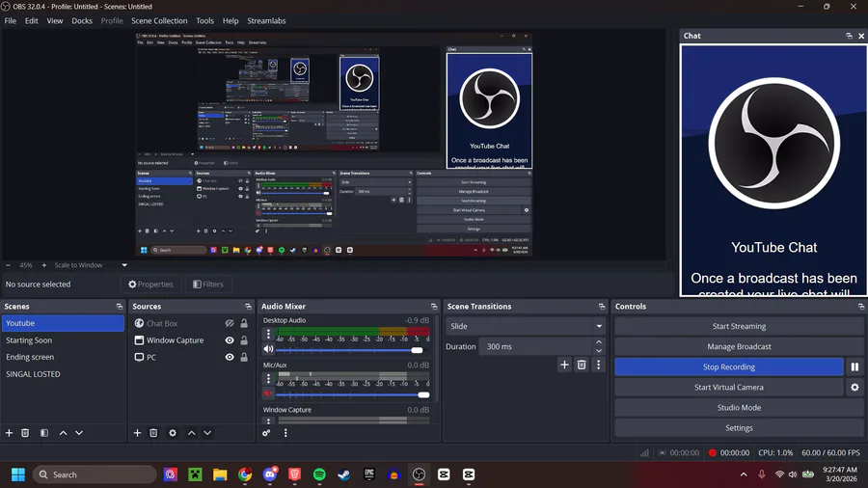Hide the PC source
868x488 pixels.
[x=230, y=357]
